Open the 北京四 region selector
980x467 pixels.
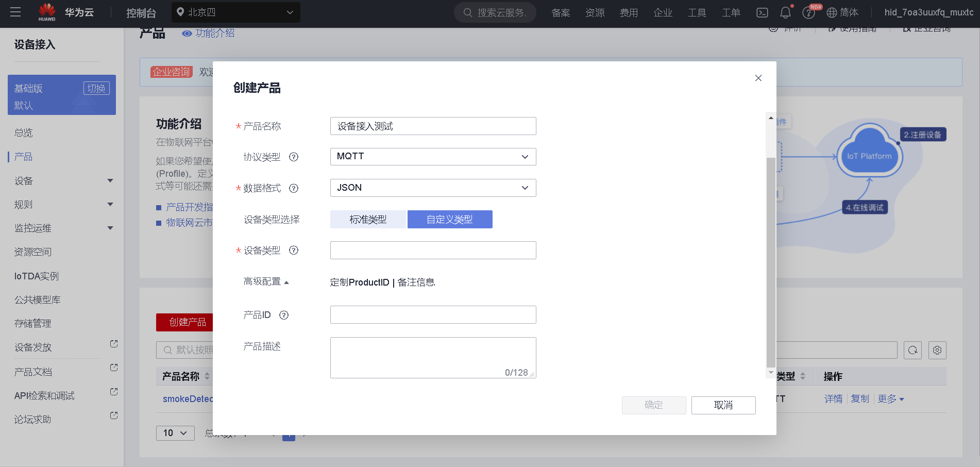pos(236,12)
